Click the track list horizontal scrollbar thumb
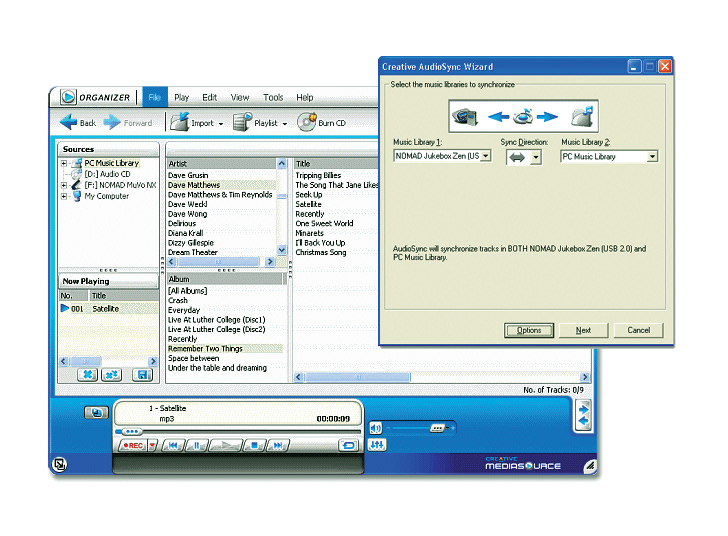The height and width of the screenshot is (536, 728). point(357,377)
